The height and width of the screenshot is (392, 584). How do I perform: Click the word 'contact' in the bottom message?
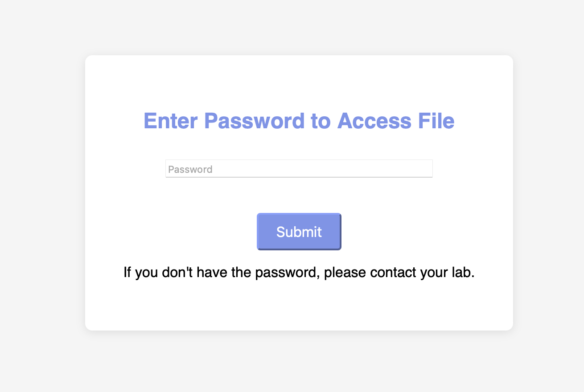point(393,272)
